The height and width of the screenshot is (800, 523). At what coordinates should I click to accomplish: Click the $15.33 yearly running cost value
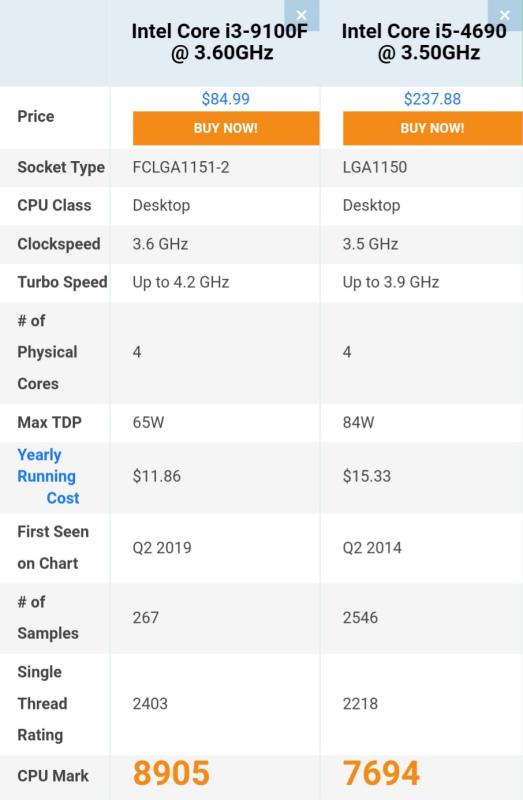pos(366,476)
